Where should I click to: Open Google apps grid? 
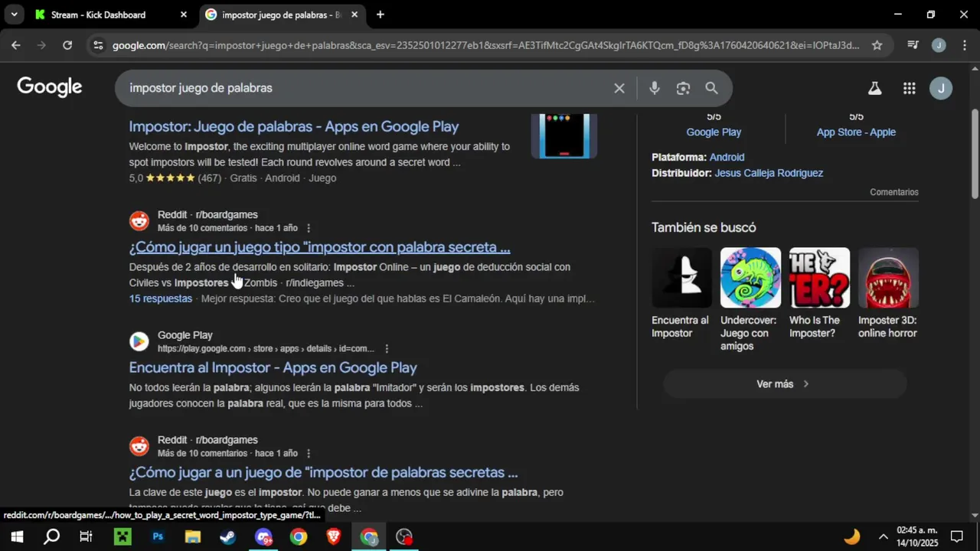point(909,88)
